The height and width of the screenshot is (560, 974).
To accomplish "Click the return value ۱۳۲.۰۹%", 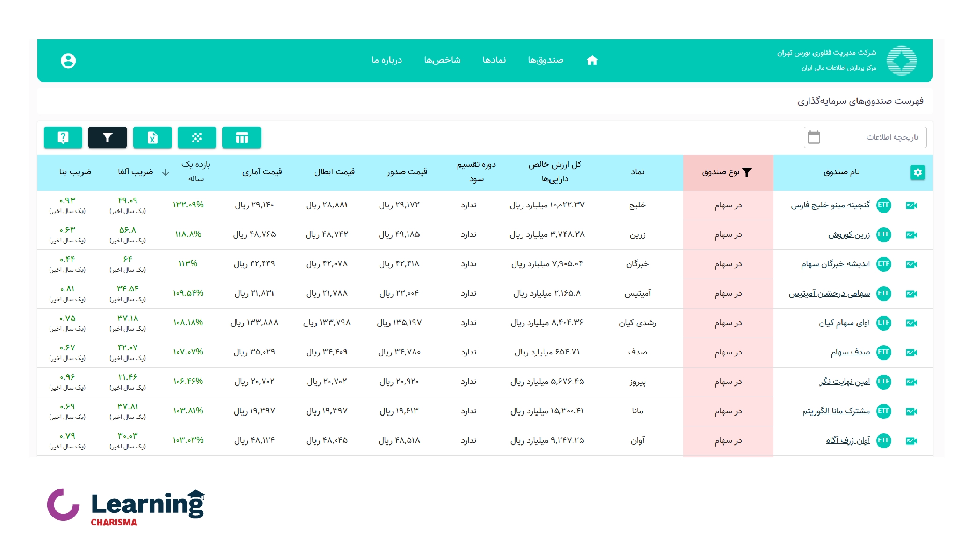I will [x=188, y=205].
